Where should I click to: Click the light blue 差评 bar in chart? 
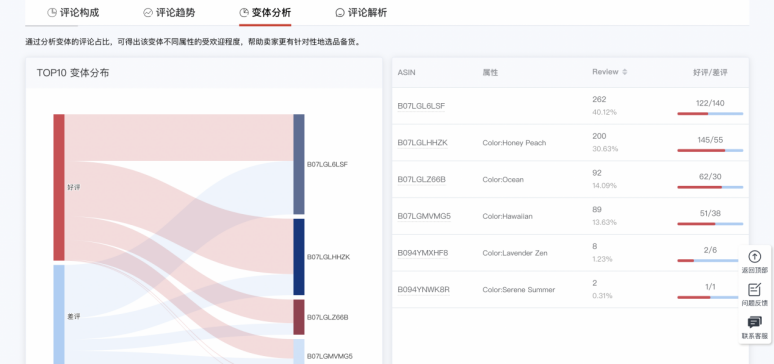59,314
